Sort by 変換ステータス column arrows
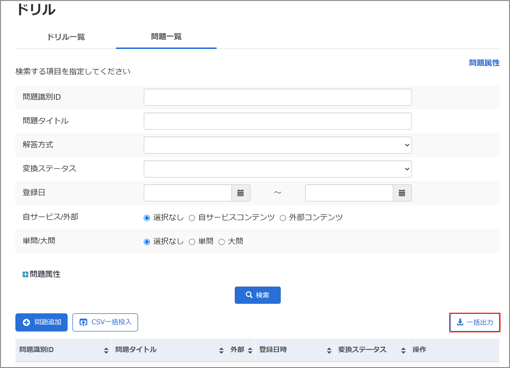This screenshot has width=510, height=368. point(403,350)
